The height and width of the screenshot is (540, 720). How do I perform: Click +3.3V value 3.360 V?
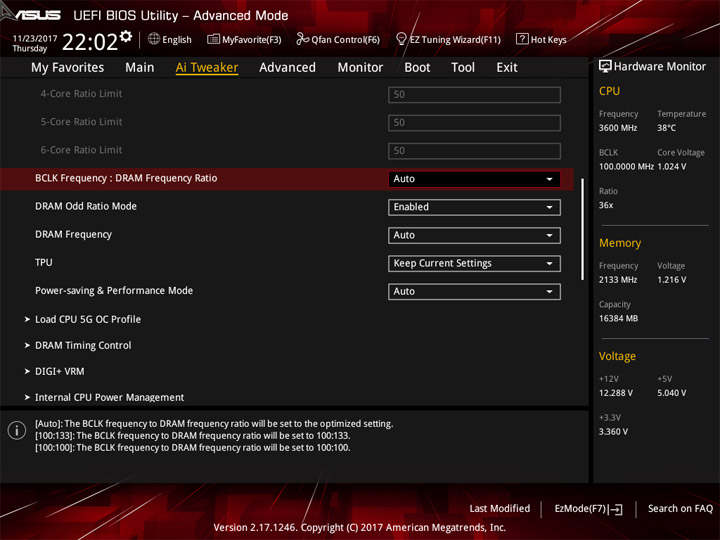613,432
